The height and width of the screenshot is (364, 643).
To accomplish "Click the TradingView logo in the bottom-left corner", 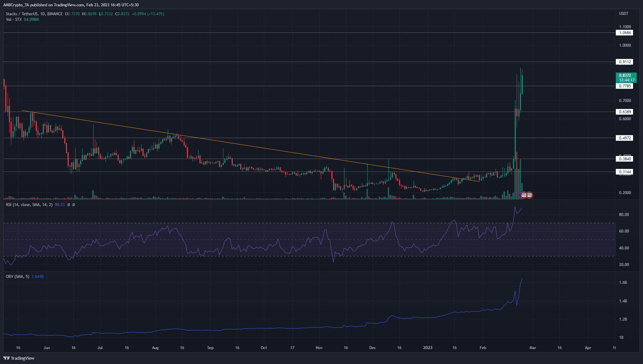I will [x=18, y=358].
